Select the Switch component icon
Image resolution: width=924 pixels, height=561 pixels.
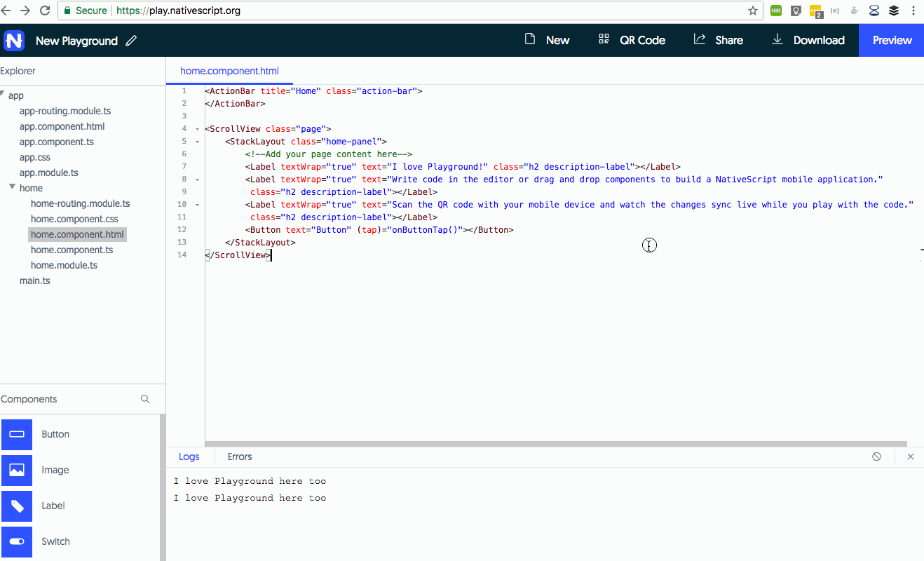17,541
